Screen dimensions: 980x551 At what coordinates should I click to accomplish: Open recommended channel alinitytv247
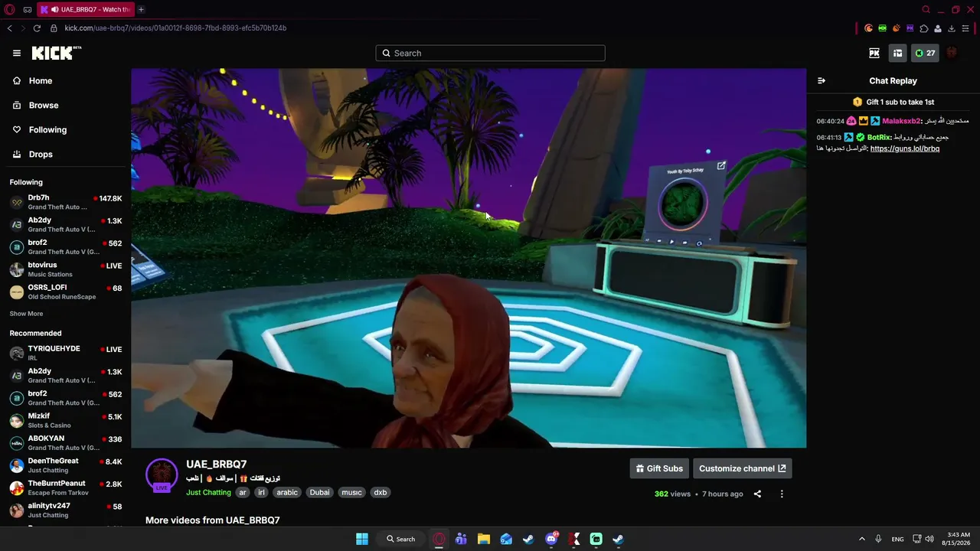65,510
